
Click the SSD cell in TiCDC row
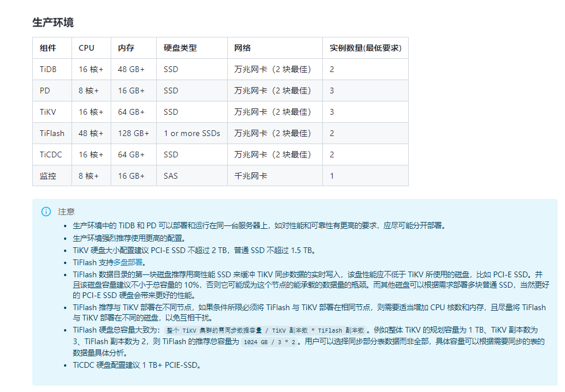191,154
